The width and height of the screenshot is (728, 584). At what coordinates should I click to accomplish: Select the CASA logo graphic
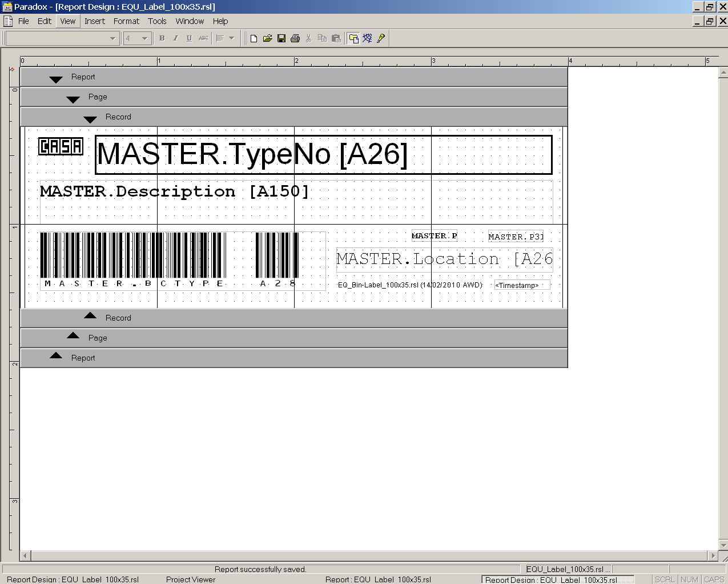tap(61, 146)
